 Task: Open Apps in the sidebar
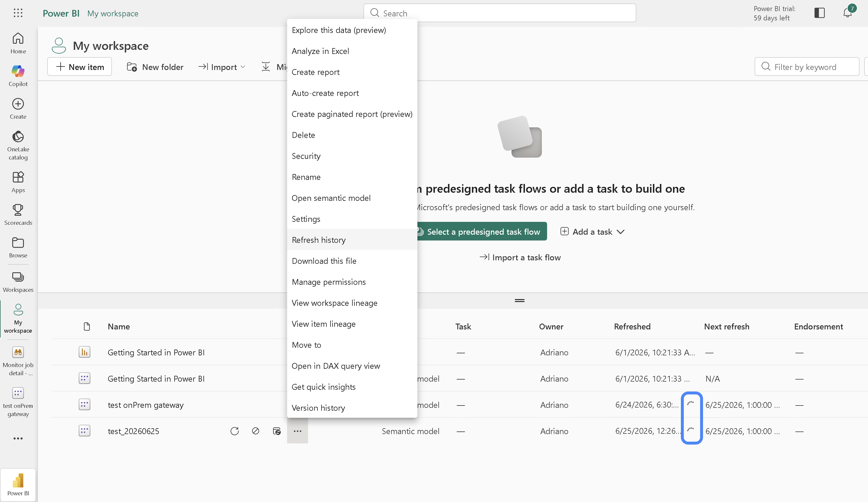point(18,182)
